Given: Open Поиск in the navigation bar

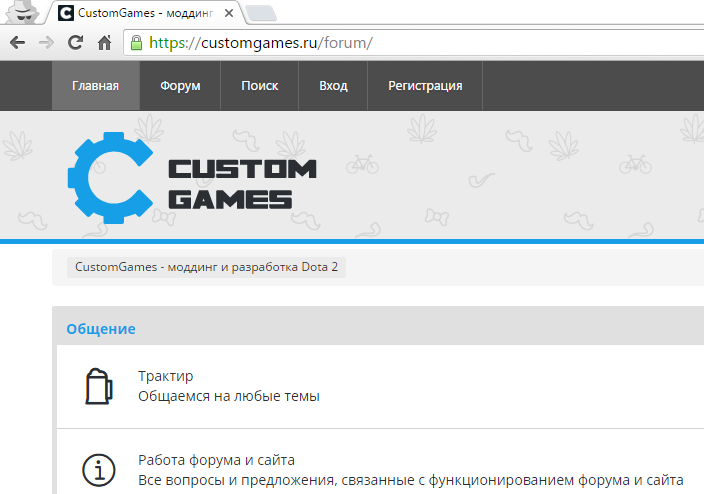Looking at the screenshot, I should tap(260, 86).
